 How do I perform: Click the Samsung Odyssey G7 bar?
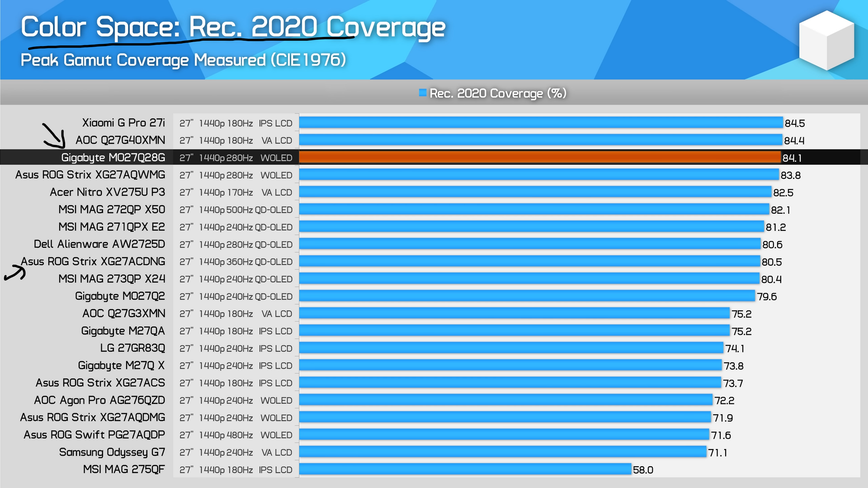coord(502,452)
